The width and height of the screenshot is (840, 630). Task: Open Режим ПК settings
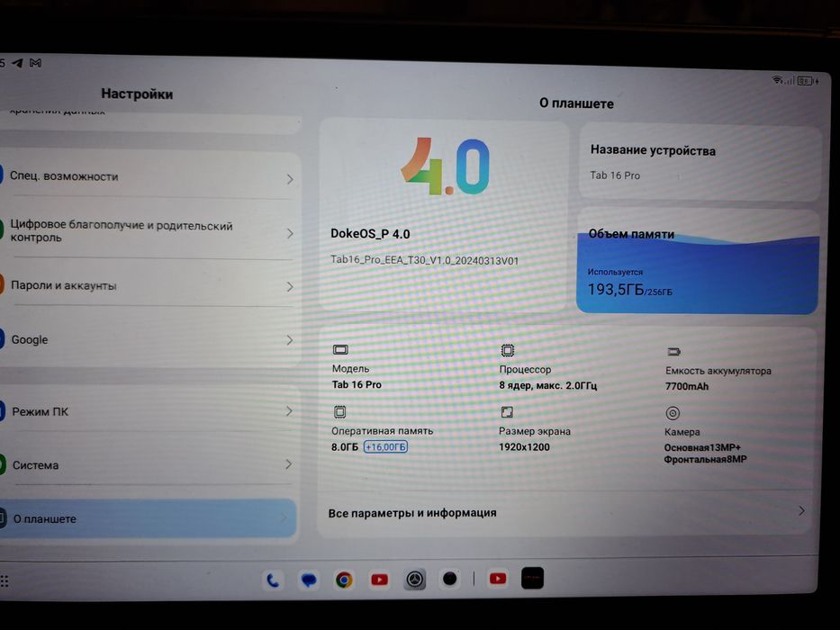[149, 411]
